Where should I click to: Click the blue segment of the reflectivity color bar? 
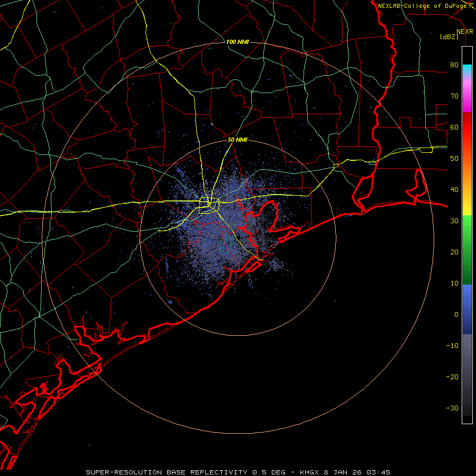pyautogui.click(x=467, y=309)
